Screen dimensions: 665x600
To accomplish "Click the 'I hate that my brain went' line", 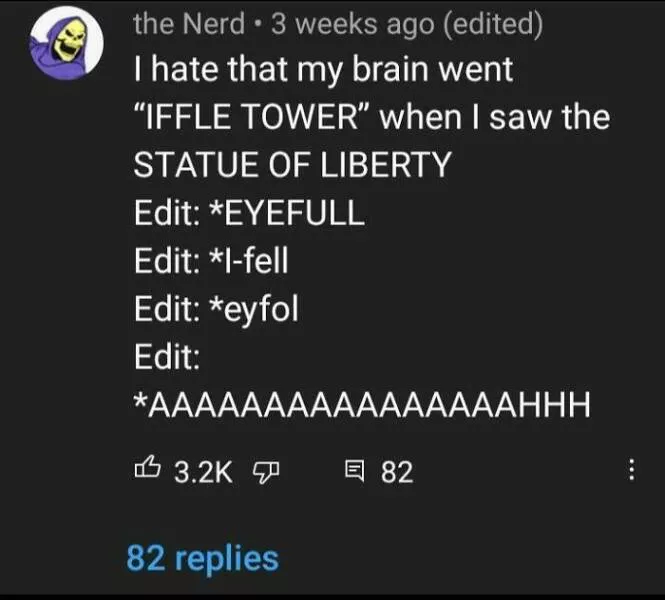I will tap(321, 70).
